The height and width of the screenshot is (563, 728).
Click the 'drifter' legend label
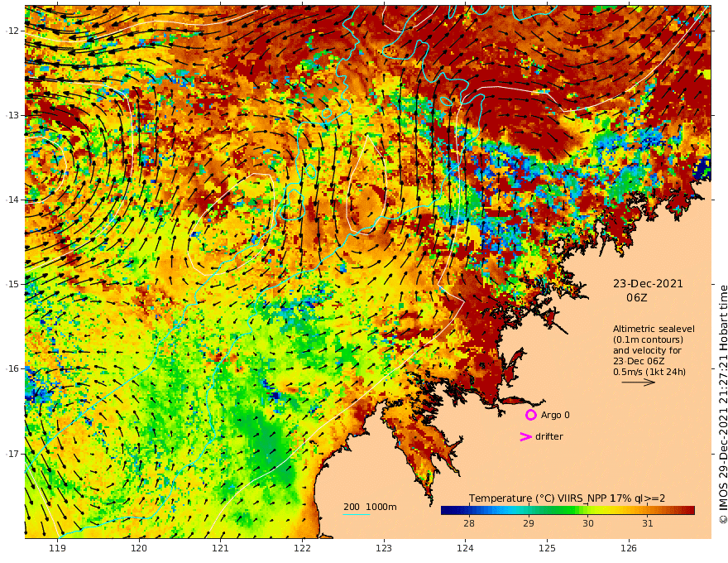(x=548, y=436)
